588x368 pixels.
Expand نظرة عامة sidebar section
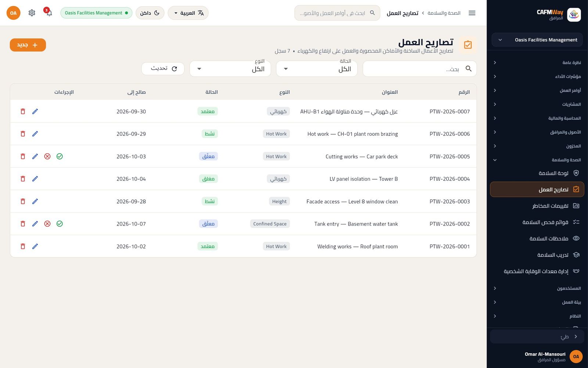point(537,63)
